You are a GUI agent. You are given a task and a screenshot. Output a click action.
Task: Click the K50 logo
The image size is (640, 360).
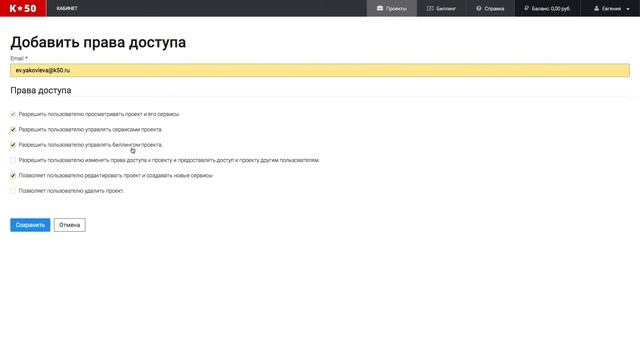(23, 8)
